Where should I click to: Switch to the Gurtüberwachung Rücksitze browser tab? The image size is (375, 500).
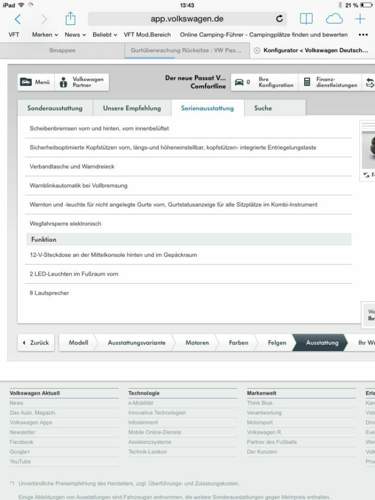coord(187,50)
